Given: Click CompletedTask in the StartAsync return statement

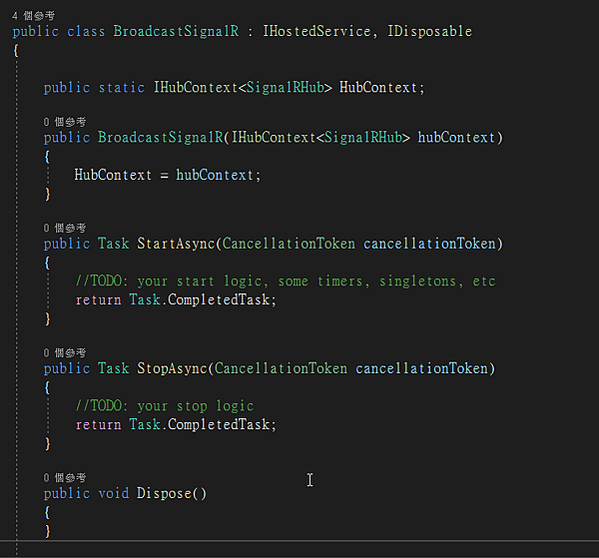Looking at the screenshot, I should (x=219, y=300).
